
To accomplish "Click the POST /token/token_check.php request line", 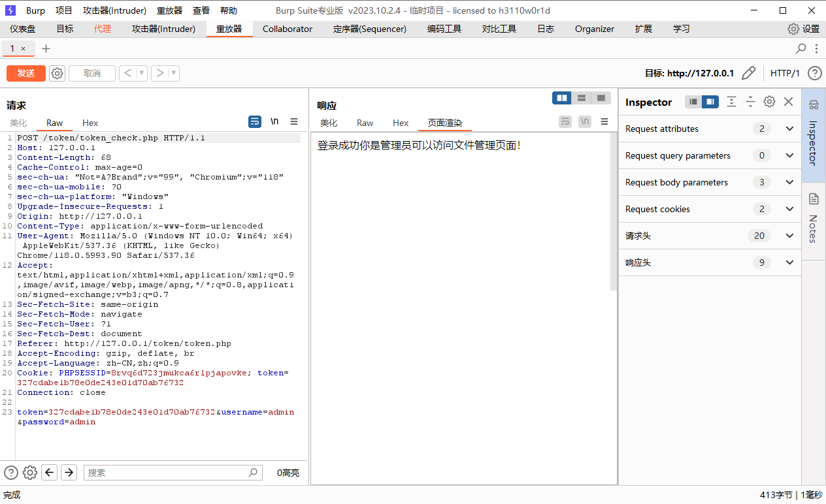I will click(x=111, y=138).
